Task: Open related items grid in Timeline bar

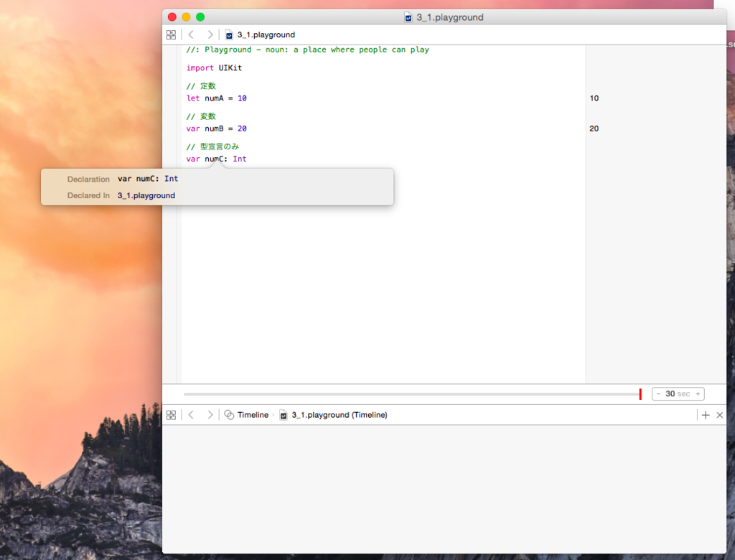Action: 171,415
